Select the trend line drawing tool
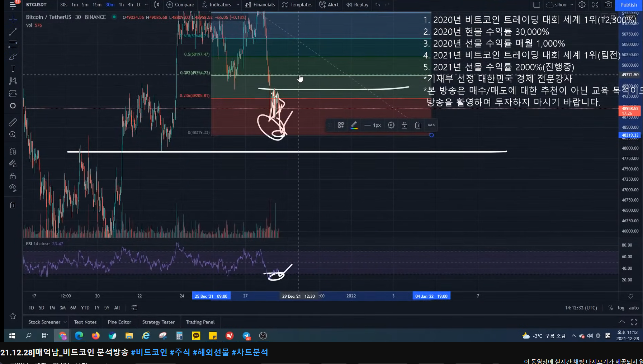Viewport: 643px width, 364px height. click(x=13, y=32)
